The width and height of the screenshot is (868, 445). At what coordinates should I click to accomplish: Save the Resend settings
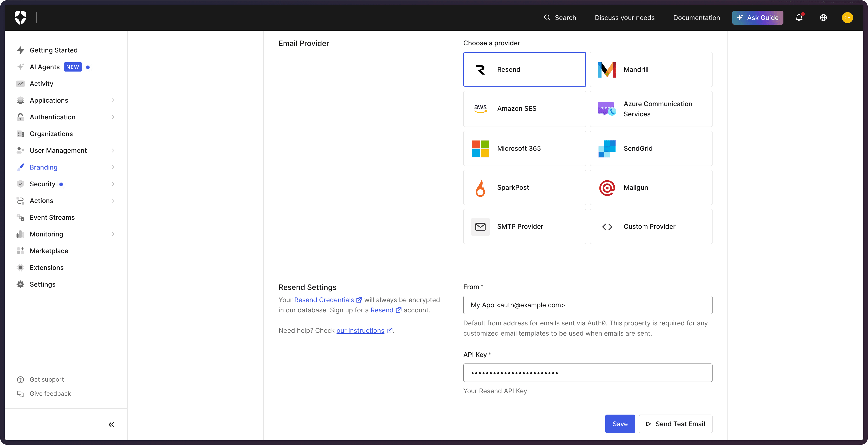(620, 424)
